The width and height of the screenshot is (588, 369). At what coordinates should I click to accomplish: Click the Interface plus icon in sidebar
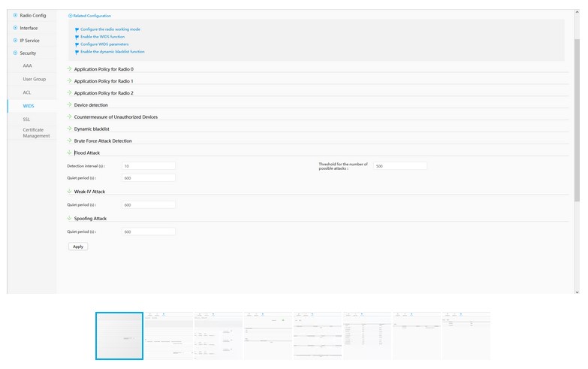[15, 28]
